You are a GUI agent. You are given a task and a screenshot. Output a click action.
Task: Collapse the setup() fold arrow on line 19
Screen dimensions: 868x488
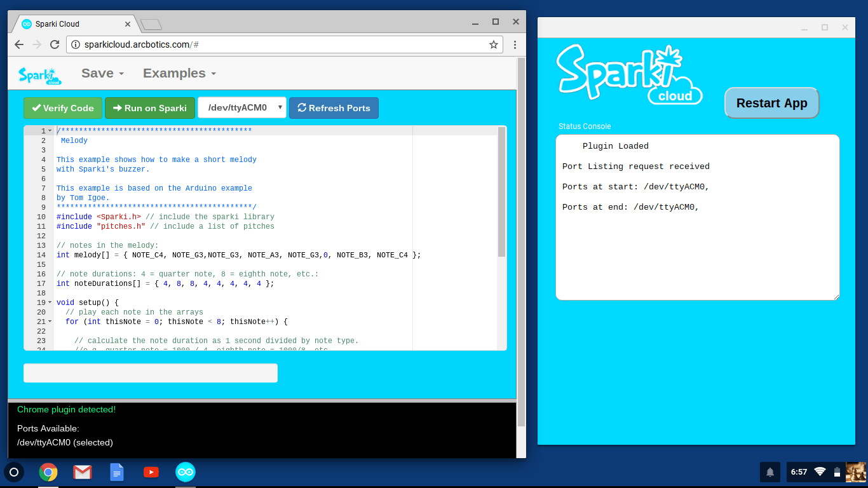click(50, 302)
